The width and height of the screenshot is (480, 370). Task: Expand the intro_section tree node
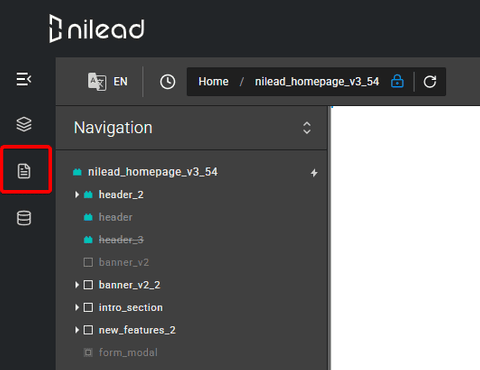[77, 307]
